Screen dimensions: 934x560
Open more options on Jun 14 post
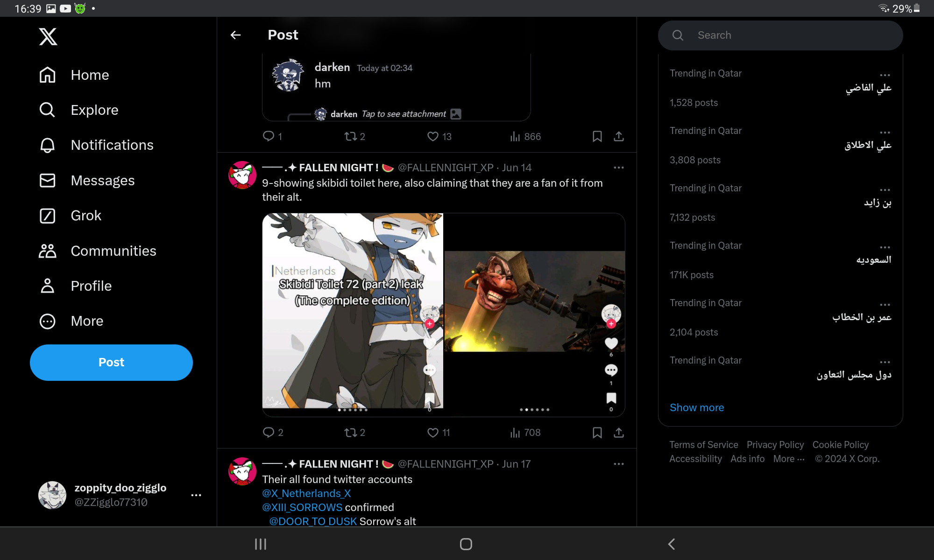tap(619, 168)
